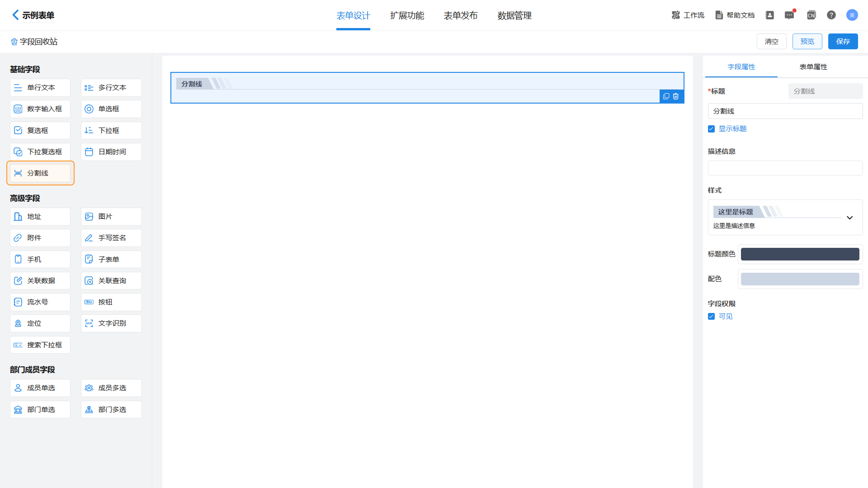Screen dimensions: 868x488
Task: Add an 地址 address field
Action: coord(40,216)
